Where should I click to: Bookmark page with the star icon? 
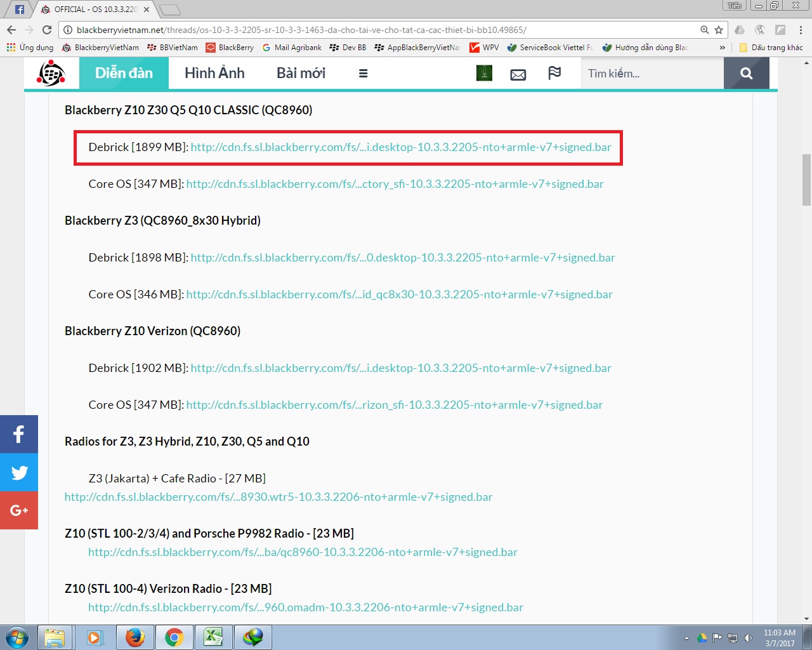click(719, 30)
